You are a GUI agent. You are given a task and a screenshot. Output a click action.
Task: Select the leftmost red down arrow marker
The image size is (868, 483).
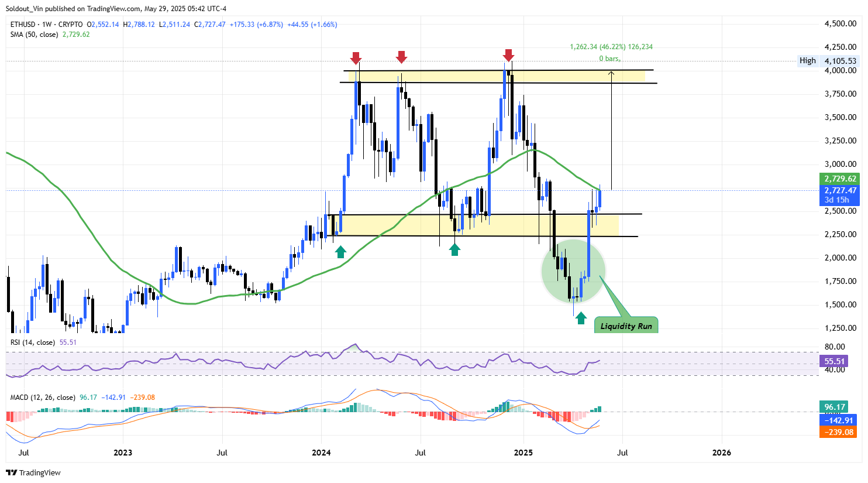(x=356, y=57)
